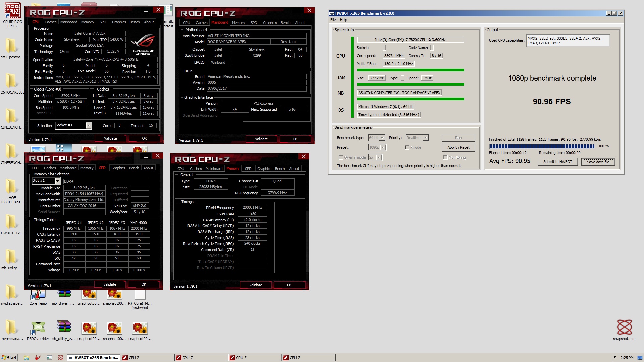Viewport: 644px width, 362px height.
Task: Toggle the Pmode checkbox
Action: [407, 147]
